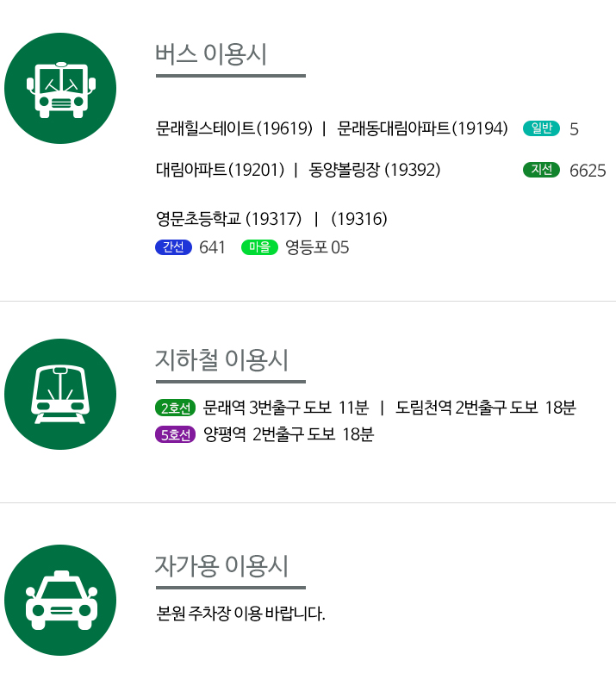Click the green subway train icon
The height and width of the screenshot is (698, 616).
point(60,394)
